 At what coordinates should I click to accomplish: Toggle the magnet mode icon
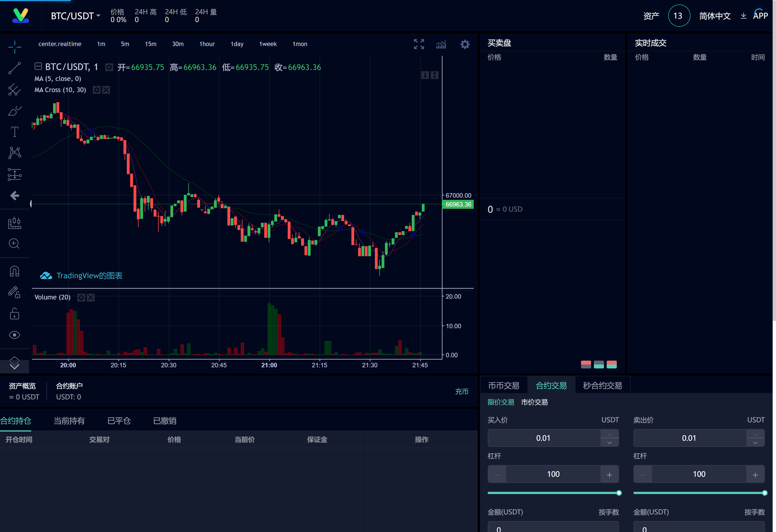coord(15,271)
